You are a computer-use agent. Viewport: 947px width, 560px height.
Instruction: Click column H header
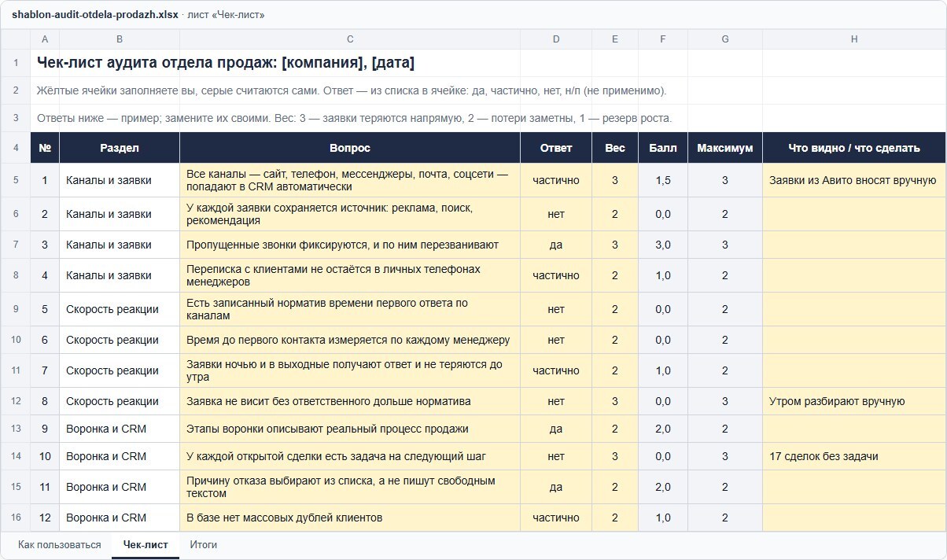point(854,39)
